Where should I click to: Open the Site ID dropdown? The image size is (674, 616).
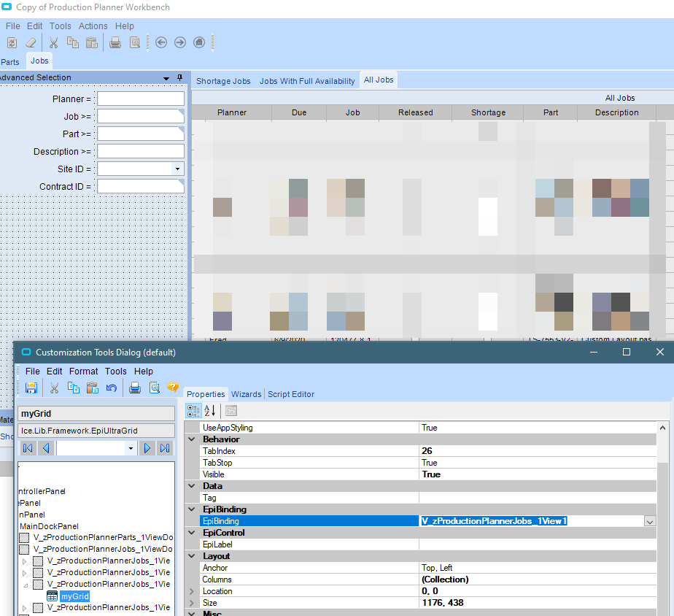click(177, 169)
